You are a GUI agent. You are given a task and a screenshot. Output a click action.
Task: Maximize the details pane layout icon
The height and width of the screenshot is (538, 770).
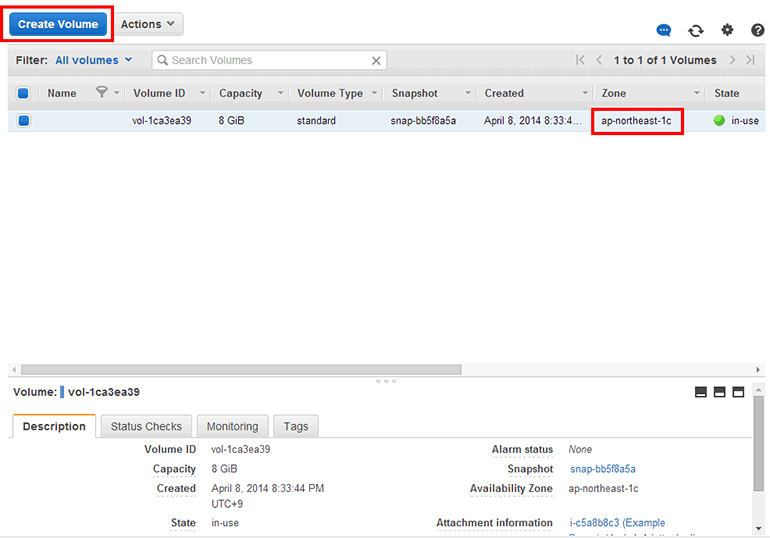pos(739,392)
